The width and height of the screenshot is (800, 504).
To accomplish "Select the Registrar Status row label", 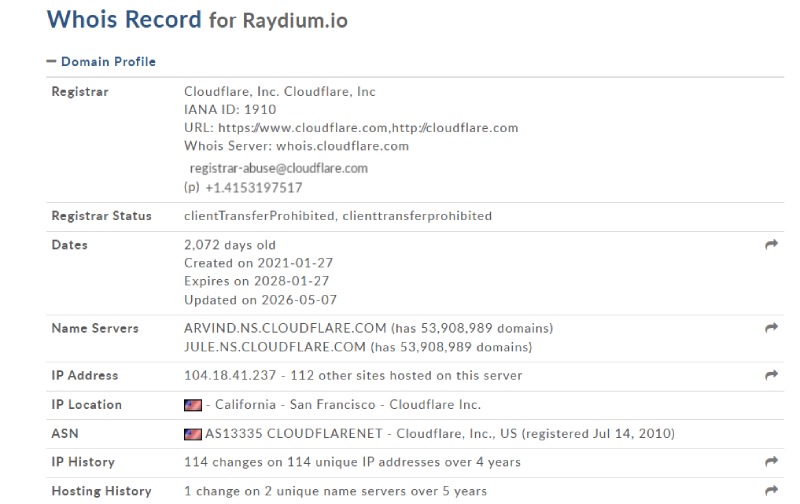I will click(102, 216).
